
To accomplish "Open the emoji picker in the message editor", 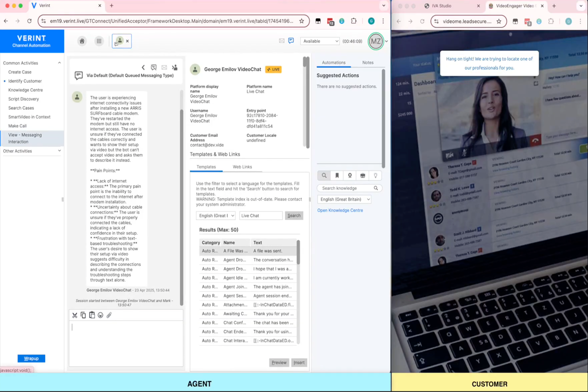I will coord(100,315).
